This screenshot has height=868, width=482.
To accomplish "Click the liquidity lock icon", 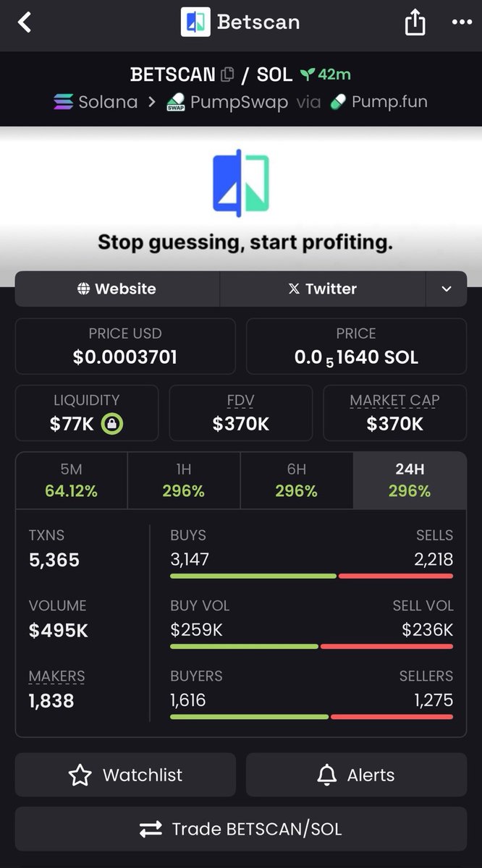I will pos(111,425).
